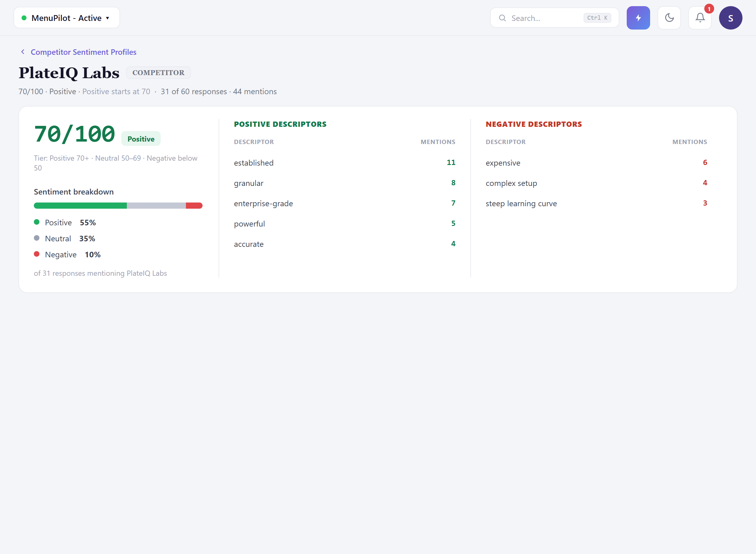This screenshot has width=756, height=554.
Task: Click the red Negative legend dot
Action: coord(37,254)
